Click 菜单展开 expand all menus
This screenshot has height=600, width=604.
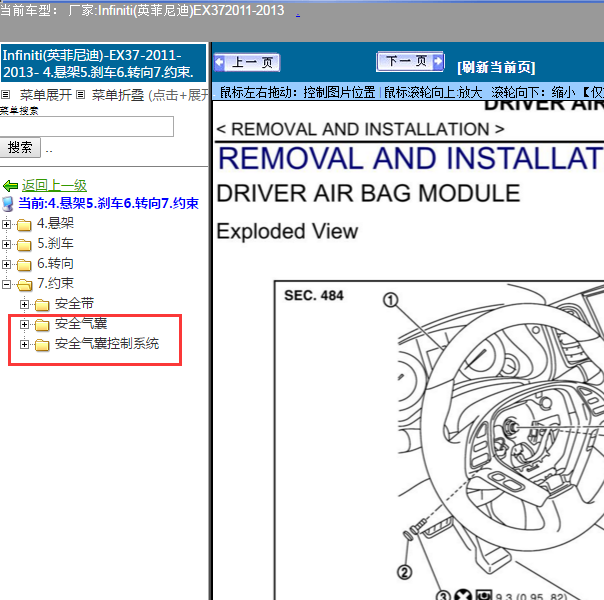tap(46, 95)
